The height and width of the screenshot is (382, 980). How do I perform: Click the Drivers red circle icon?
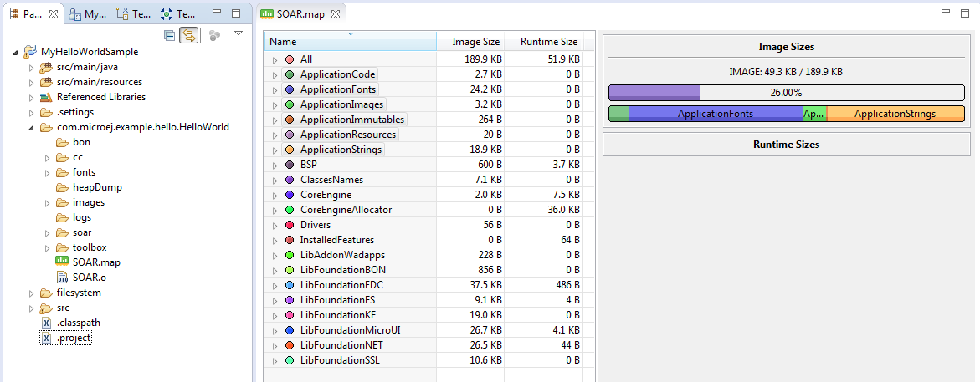(x=290, y=225)
